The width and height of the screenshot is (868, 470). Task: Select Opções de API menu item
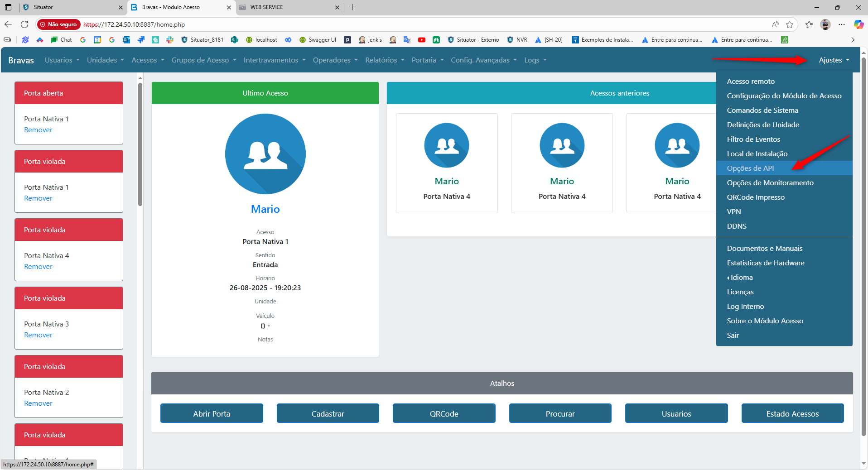pyautogui.click(x=750, y=168)
